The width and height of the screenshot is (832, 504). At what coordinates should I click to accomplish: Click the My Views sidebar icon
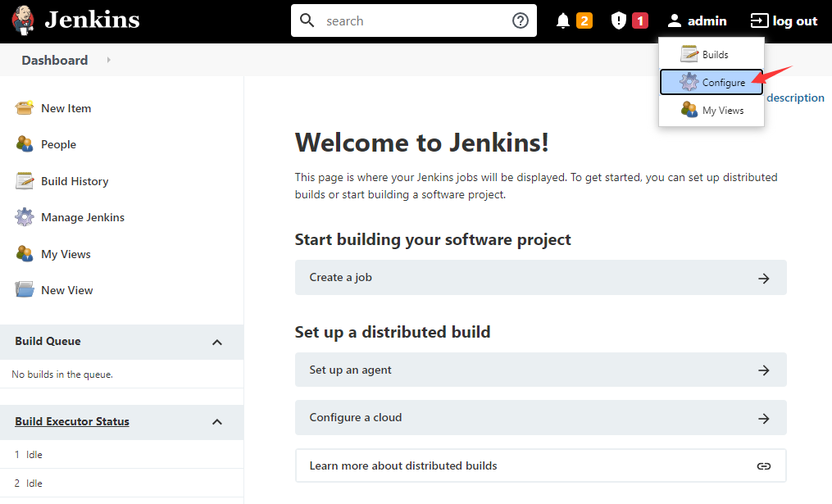24,254
